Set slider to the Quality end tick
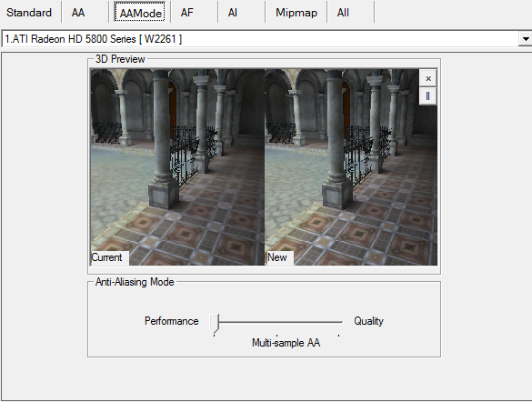532x402 pixels. point(338,335)
